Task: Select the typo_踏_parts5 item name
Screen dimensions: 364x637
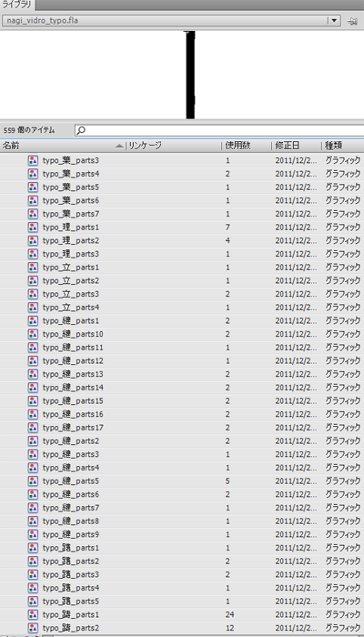Action: coord(71,601)
